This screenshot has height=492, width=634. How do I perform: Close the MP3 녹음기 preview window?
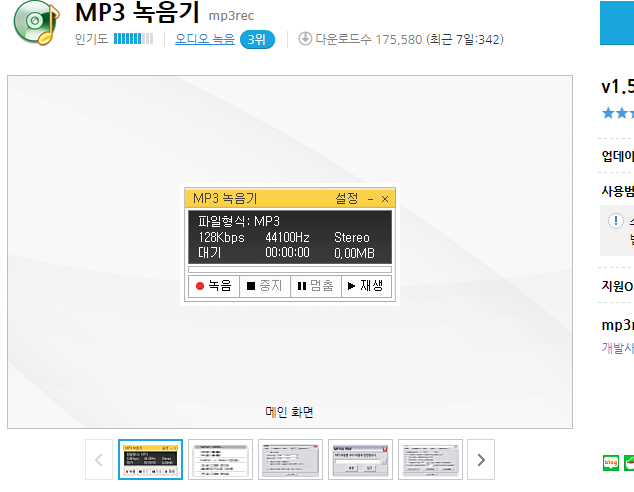385,199
